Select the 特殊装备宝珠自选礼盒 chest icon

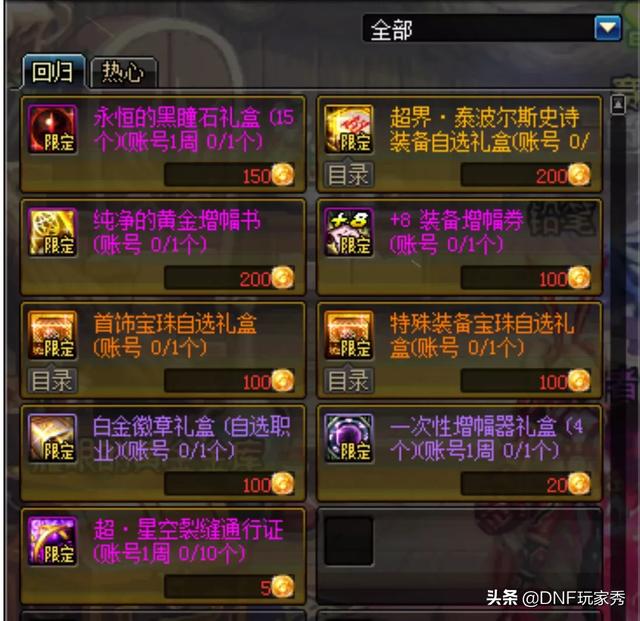tap(349, 335)
